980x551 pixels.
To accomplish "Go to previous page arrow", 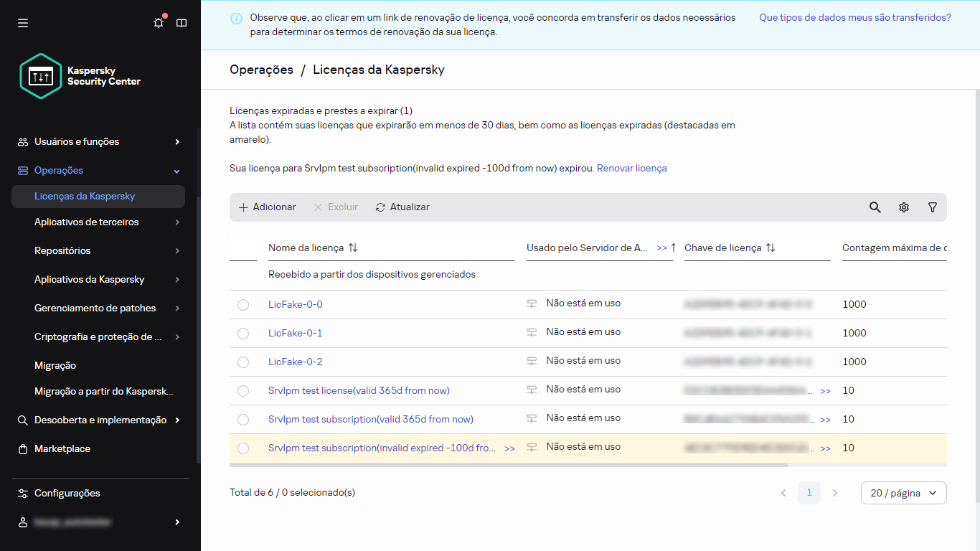I will (783, 493).
